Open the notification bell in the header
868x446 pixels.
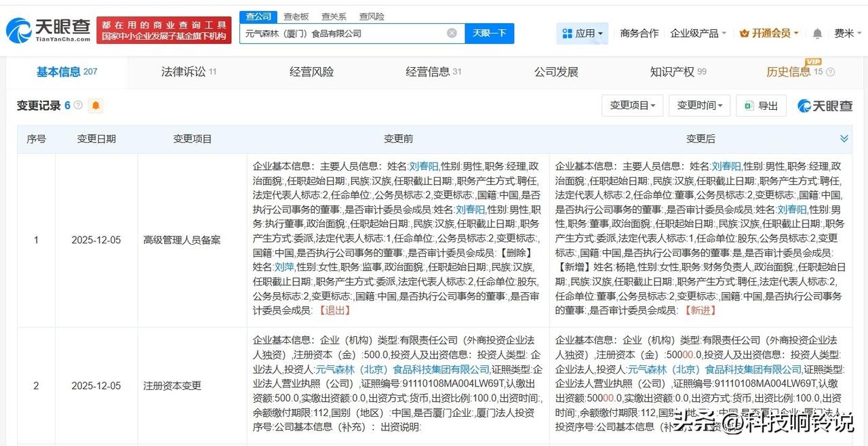pyautogui.click(x=817, y=33)
